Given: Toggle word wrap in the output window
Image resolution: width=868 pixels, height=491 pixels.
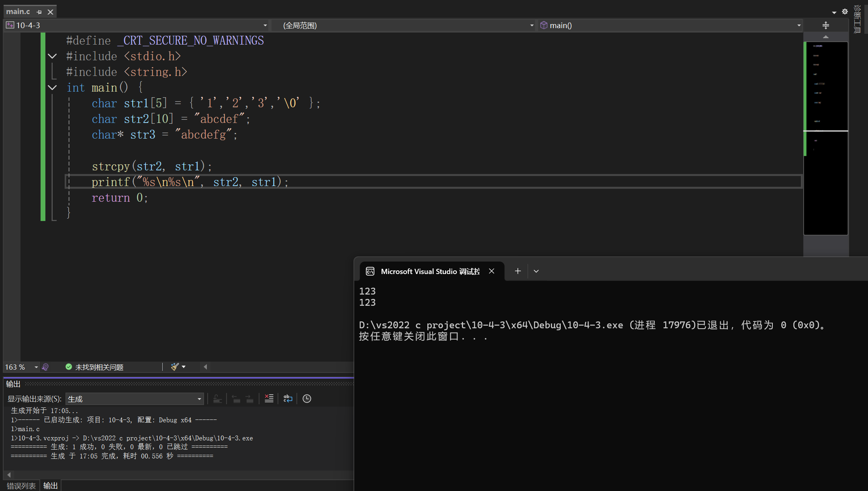Looking at the screenshot, I should 288,399.
